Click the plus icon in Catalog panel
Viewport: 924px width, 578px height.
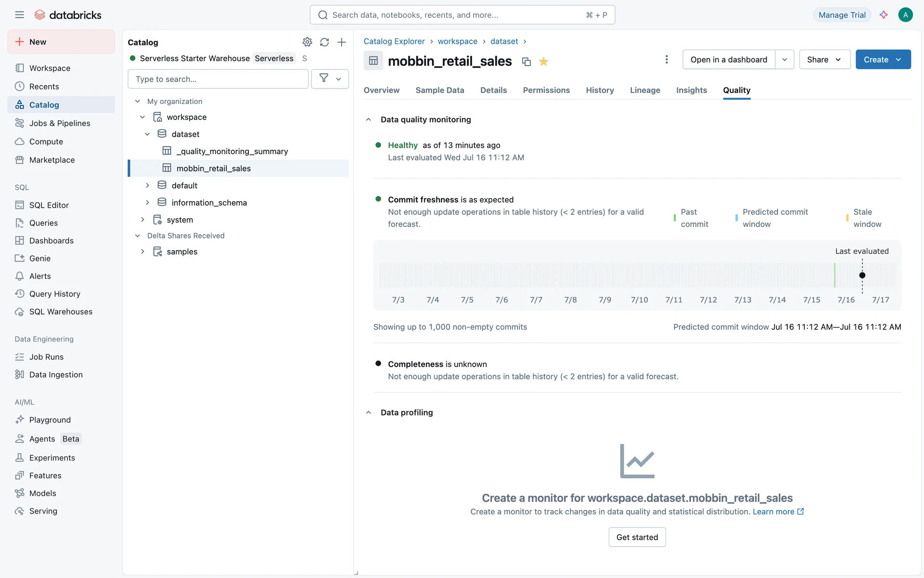tap(342, 42)
